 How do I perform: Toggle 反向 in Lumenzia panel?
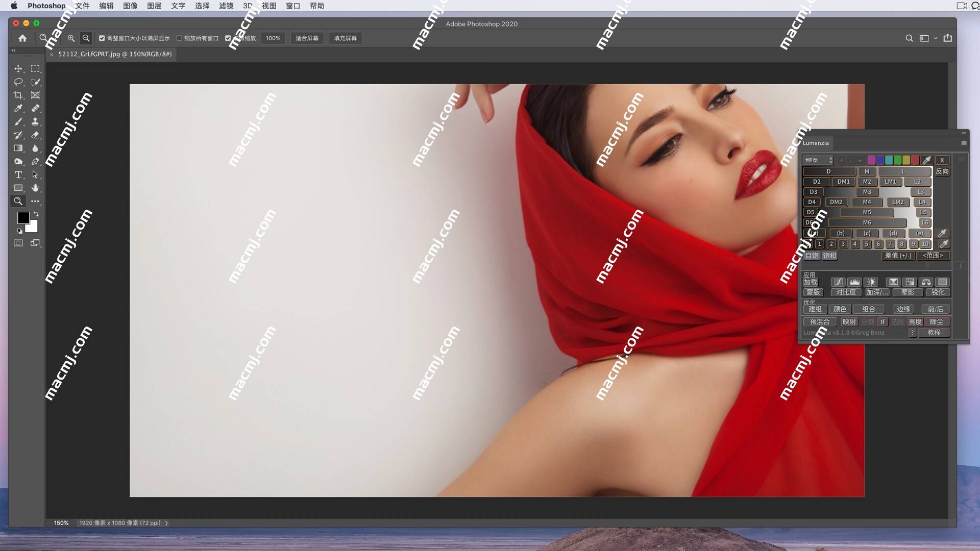click(942, 172)
